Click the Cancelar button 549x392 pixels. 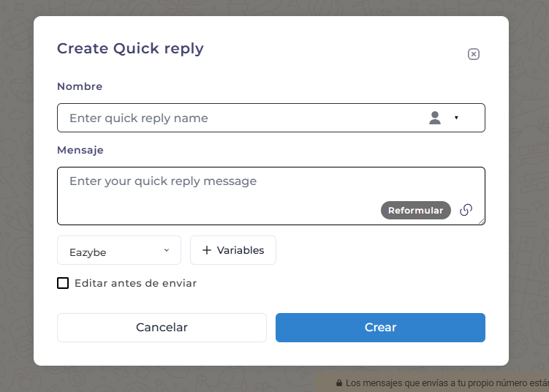tap(162, 328)
